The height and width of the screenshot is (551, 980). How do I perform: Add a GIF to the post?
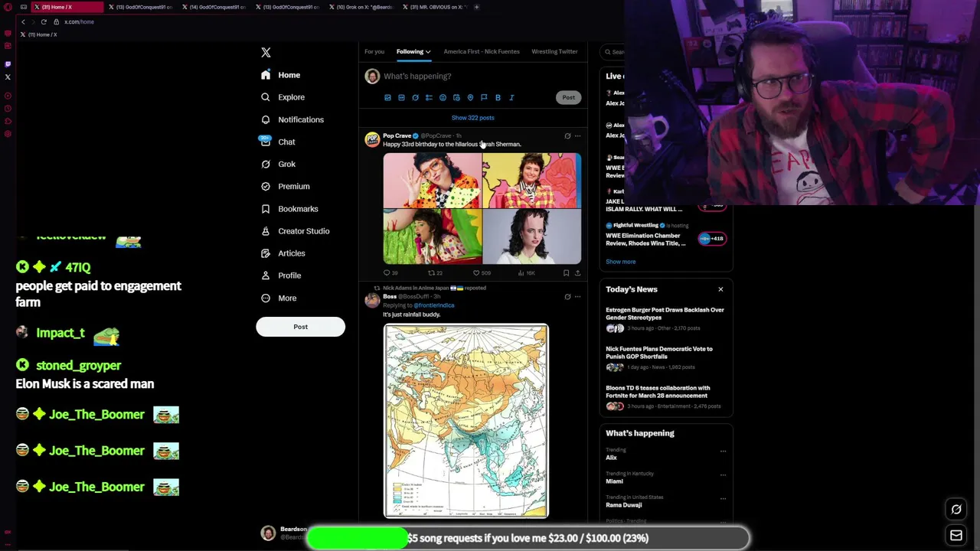(401, 98)
